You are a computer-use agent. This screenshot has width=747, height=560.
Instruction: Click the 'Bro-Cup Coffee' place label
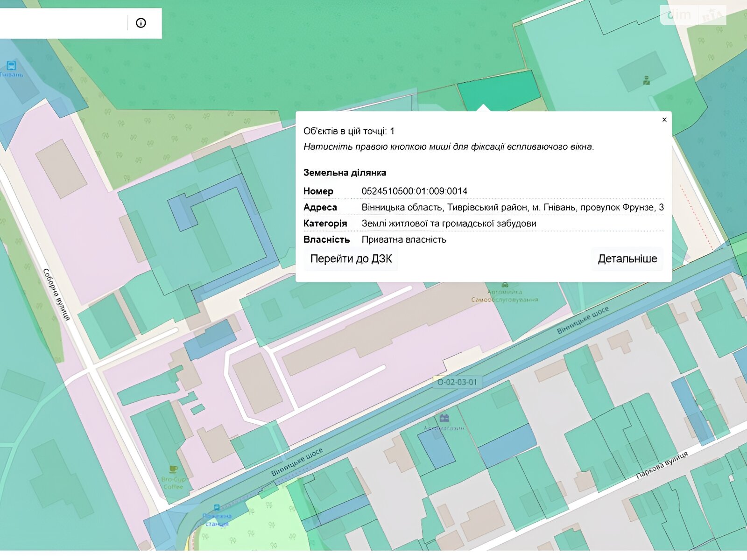point(173,483)
